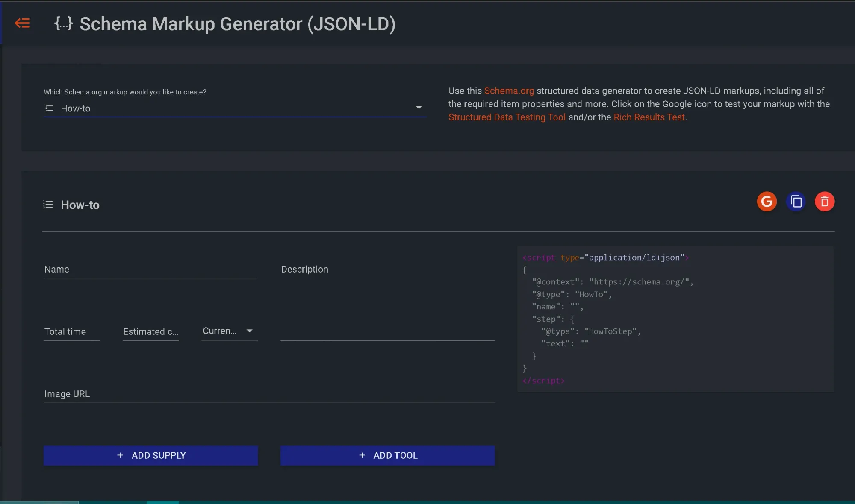Image resolution: width=855 pixels, height=504 pixels.
Task: Click the list icon beside How-to heading
Action: (48, 205)
